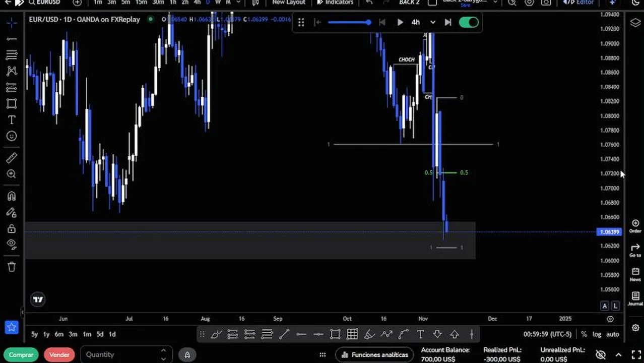Switch off the green replay toggle
The width and height of the screenshot is (644, 363).
(x=469, y=22)
